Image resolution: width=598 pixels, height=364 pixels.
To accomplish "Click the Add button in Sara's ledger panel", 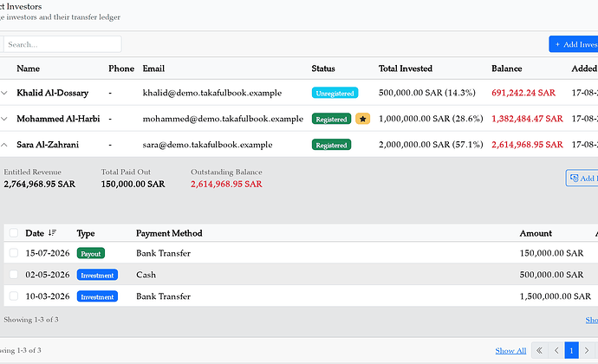I will pyautogui.click(x=582, y=178).
